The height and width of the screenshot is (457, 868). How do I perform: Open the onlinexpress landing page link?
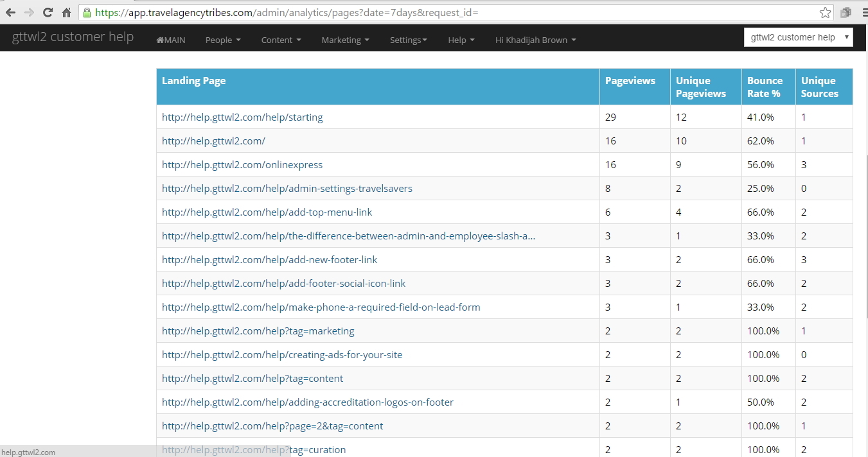click(x=242, y=165)
